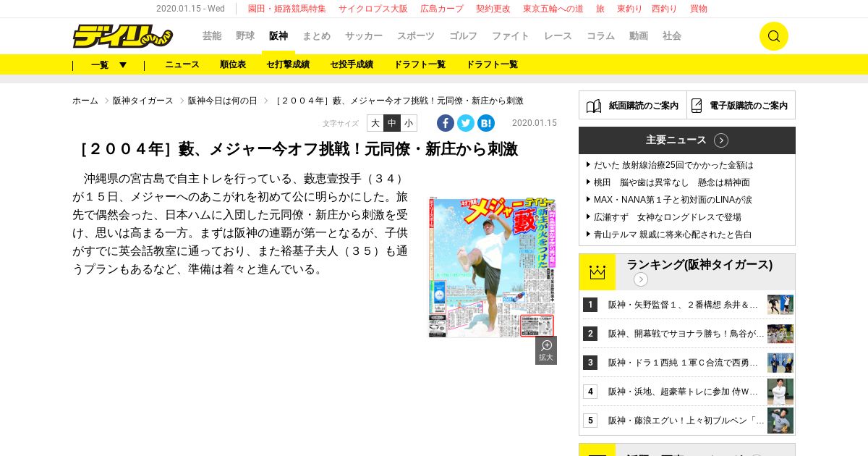Open サイクロプス大阪 top link
The image size is (868, 456).
point(373,9)
